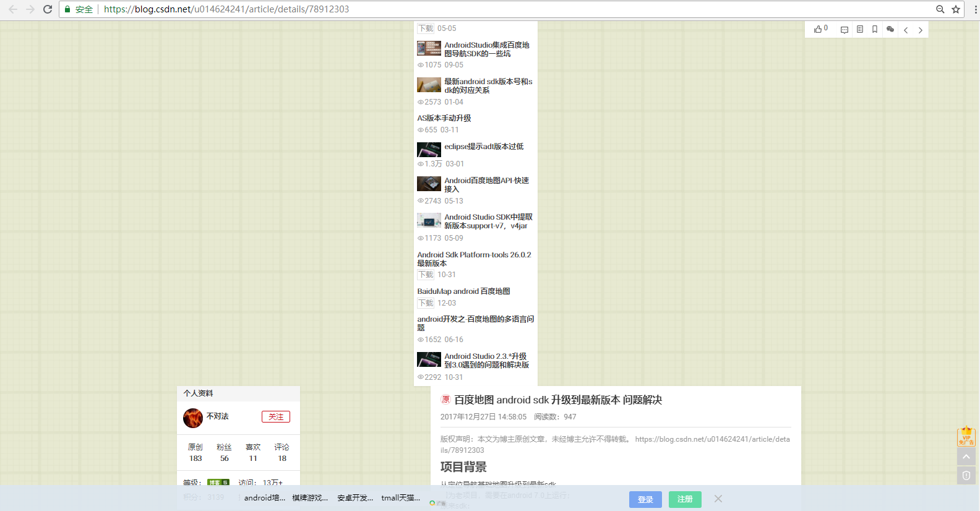Click browser forward arrow

point(30,9)
